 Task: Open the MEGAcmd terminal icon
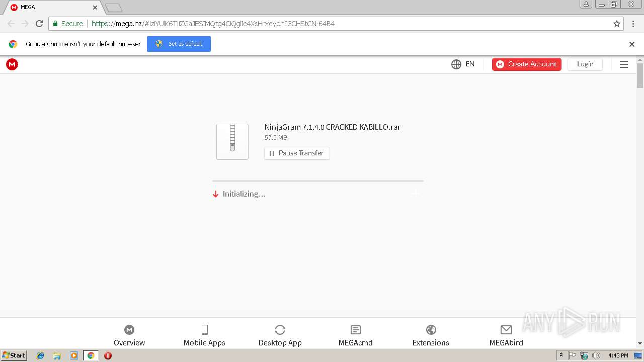(356, 330)
